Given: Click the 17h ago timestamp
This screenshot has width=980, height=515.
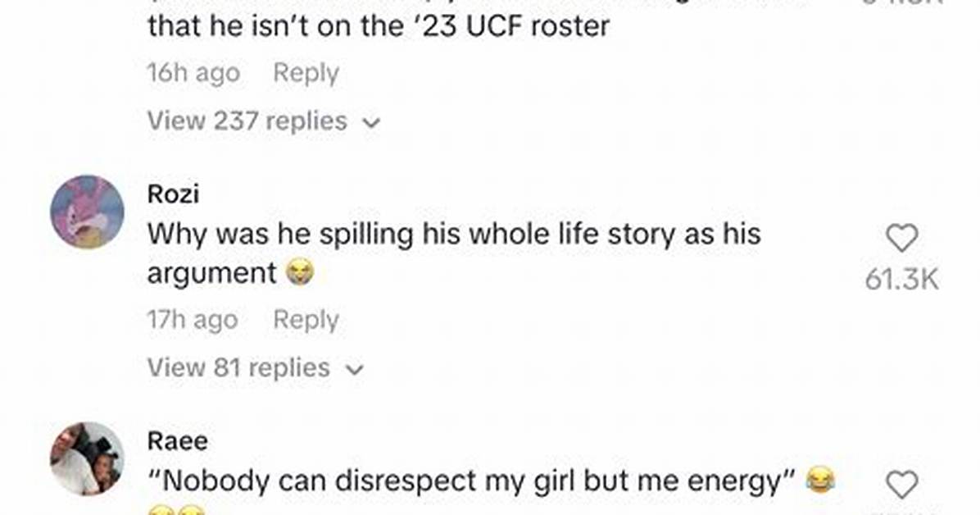Looking at the screenshot, I should [193, 321].
